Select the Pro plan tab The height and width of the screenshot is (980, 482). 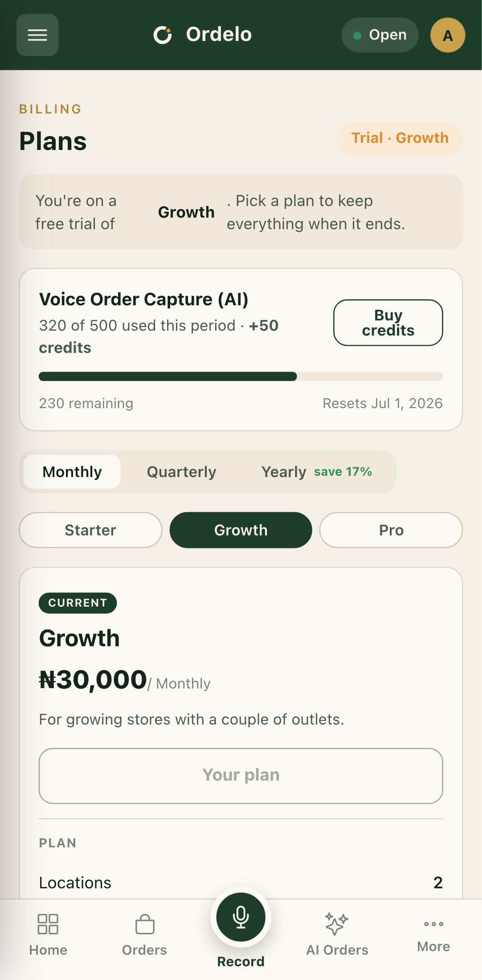tap(391, 530)
